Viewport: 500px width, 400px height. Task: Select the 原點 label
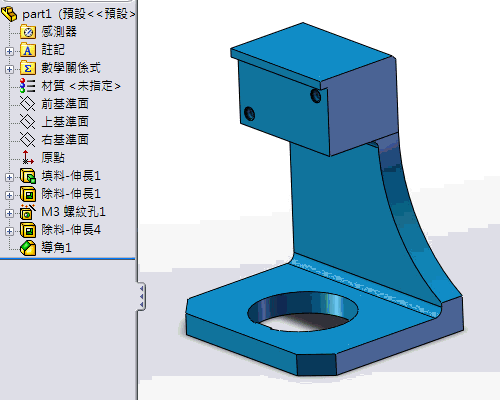click(x=53, y=157)
